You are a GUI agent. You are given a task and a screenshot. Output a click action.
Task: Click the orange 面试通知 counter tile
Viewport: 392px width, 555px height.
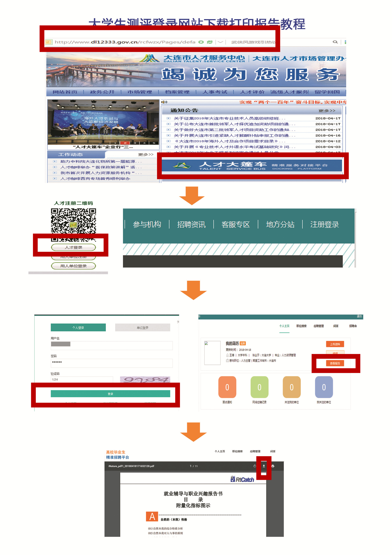(x=227, y=387)
